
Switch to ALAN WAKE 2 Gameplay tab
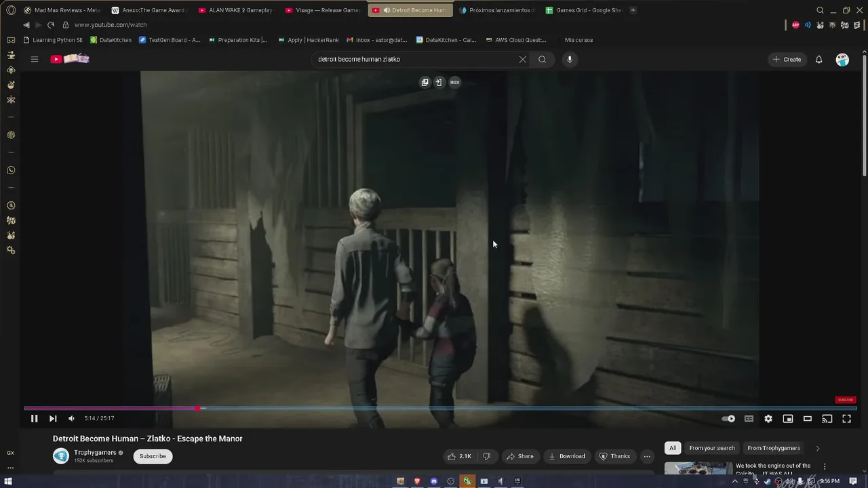(x=236, y=10)
